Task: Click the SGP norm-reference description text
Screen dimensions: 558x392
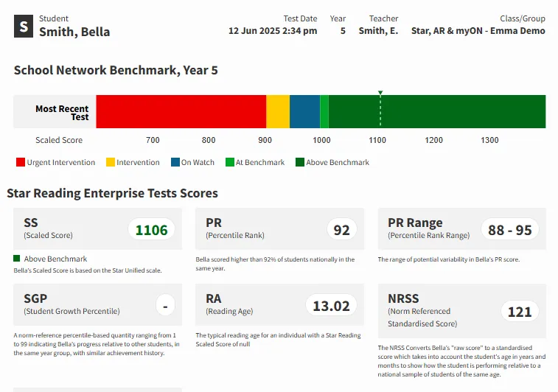Action: tap(97, 344)
